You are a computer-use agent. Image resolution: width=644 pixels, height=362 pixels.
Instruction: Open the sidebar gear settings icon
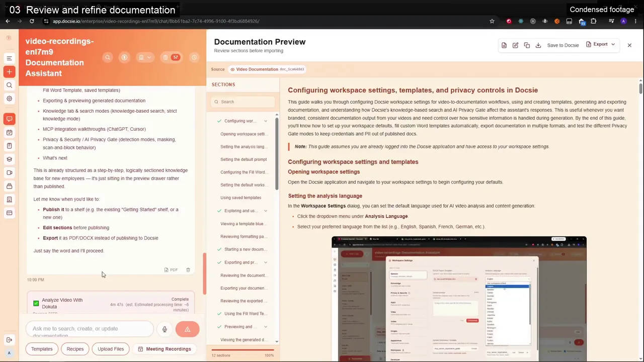(x=9, y=99)
